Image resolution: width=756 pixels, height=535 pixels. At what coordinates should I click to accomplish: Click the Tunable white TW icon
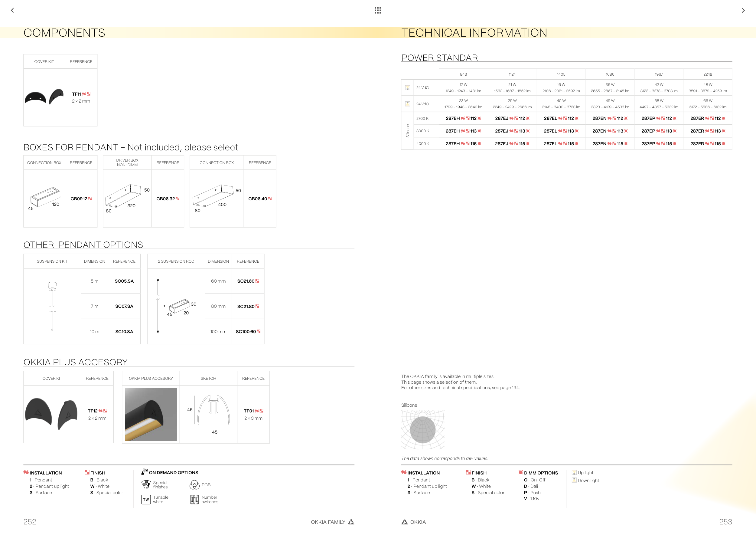pos(146,499)
